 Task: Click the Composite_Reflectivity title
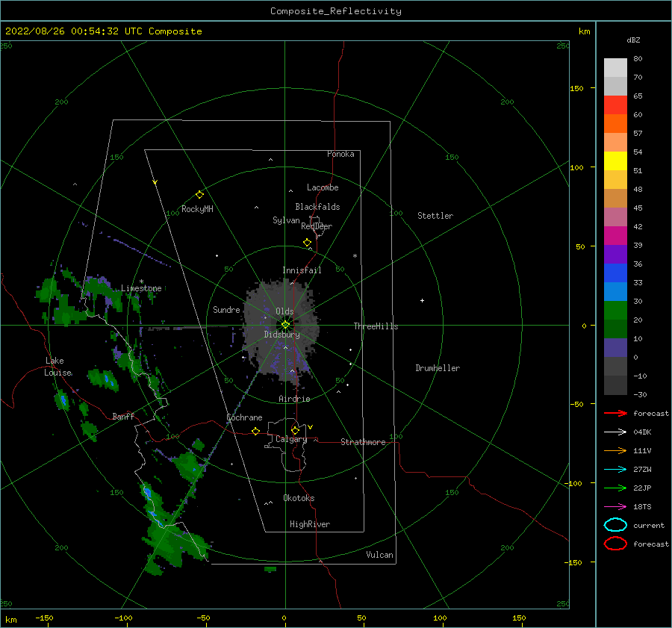point(336,11)
